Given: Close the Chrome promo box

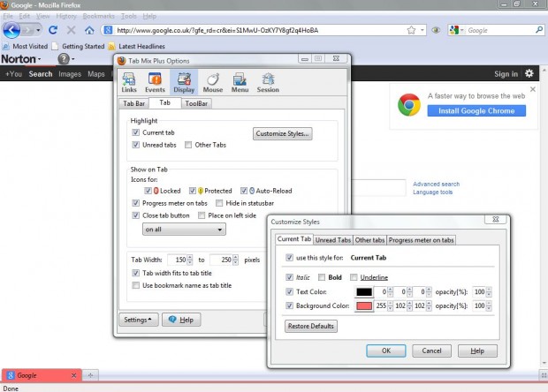Looking at the screenshot, I should click(533, 89).
